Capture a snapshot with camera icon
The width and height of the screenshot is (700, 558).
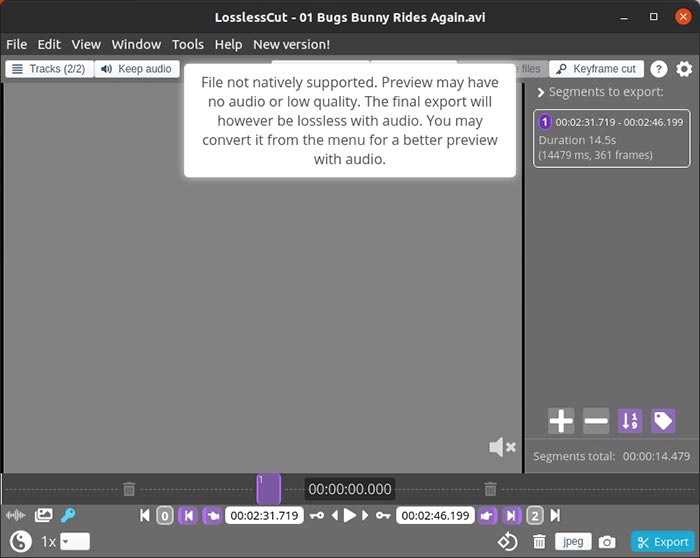(606, 542)
